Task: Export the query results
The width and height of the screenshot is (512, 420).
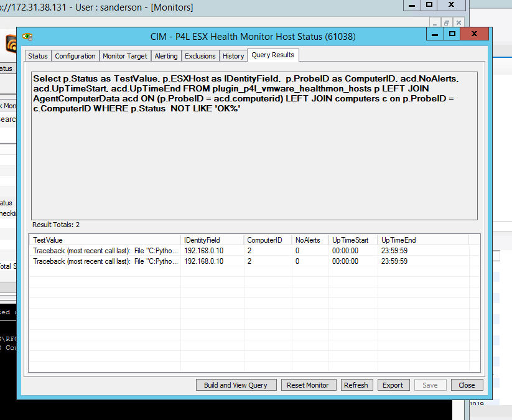Action: [393, 385]
